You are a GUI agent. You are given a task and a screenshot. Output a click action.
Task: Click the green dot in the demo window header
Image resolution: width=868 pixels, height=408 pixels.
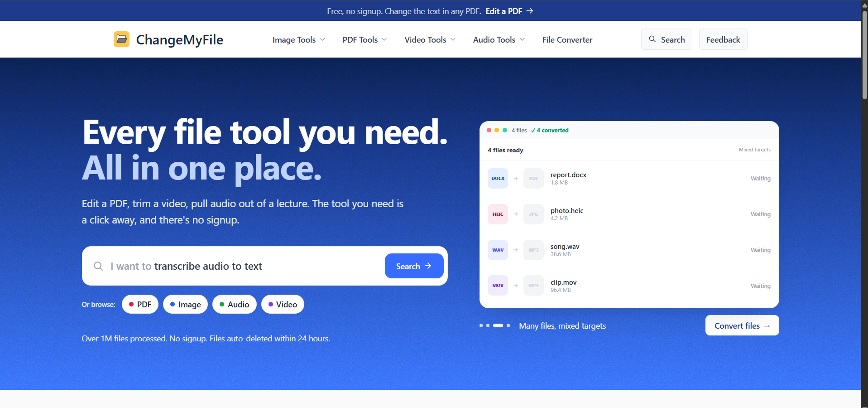pyautogui.click(x=505, y=130)
